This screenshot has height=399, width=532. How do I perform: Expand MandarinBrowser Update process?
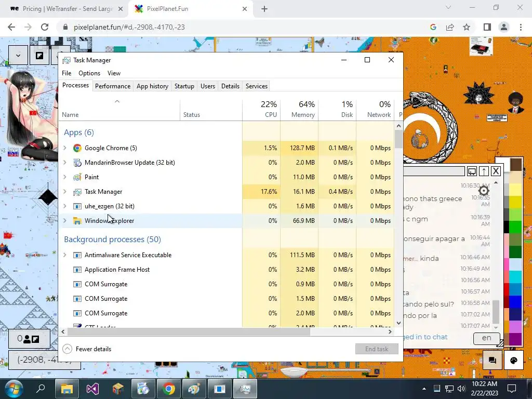click(x=65, y=163)
